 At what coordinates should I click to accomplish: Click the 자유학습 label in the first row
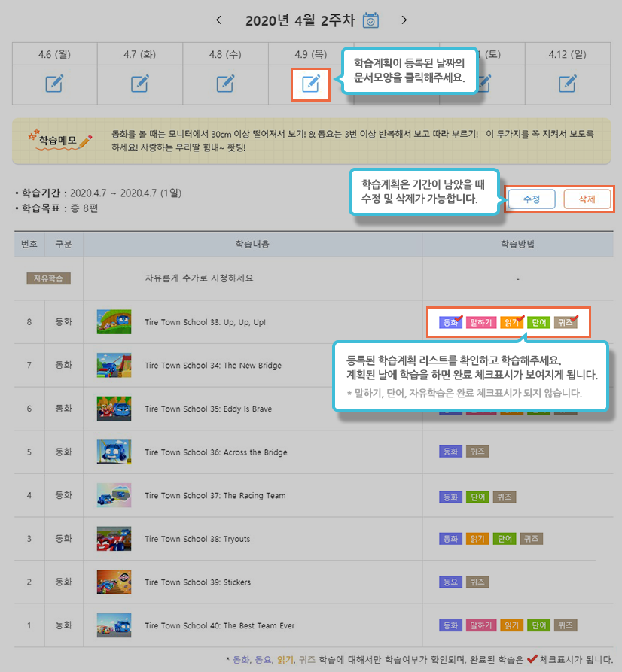click(x=49, y=278)
